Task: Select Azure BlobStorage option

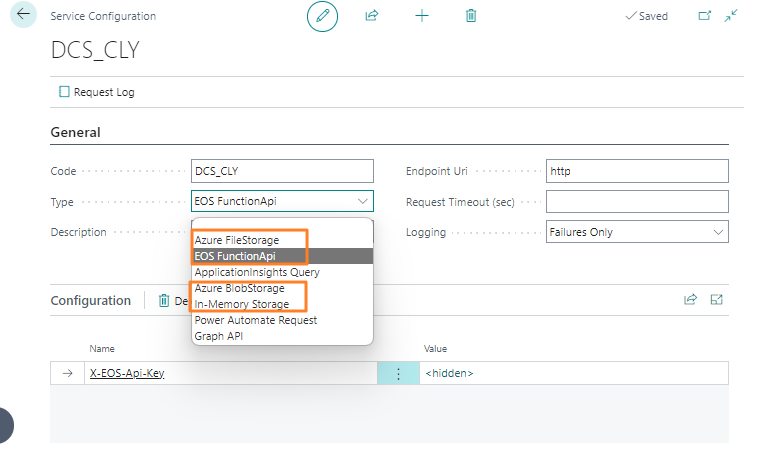Action: 240,288
